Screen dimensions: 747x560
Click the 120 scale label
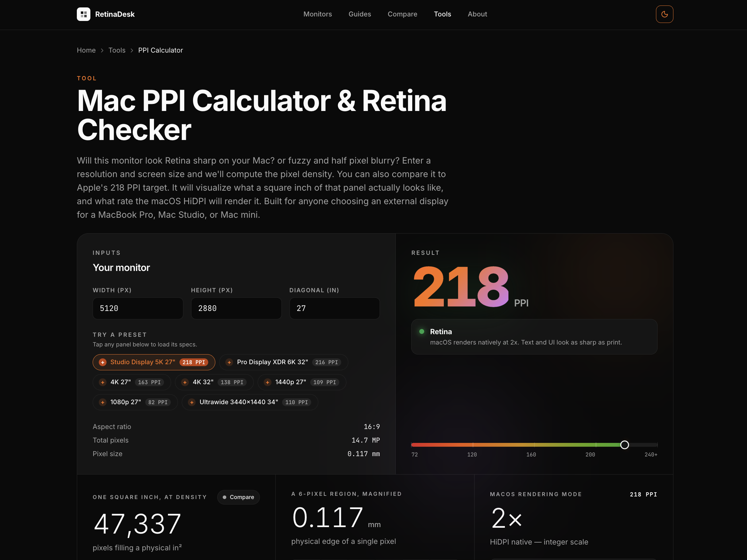(472, 455)
